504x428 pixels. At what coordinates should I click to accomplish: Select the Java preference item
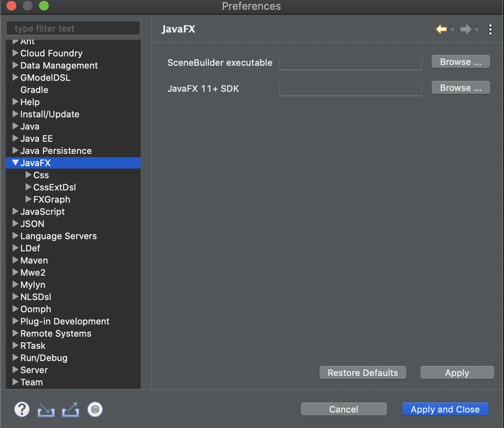tap(30, 126)
